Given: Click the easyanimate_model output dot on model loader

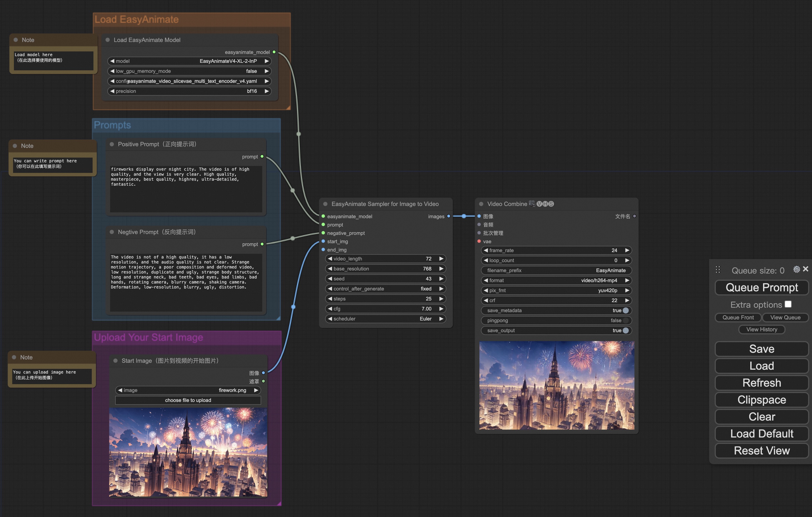Looking at the screenshot, I should 274,52.
